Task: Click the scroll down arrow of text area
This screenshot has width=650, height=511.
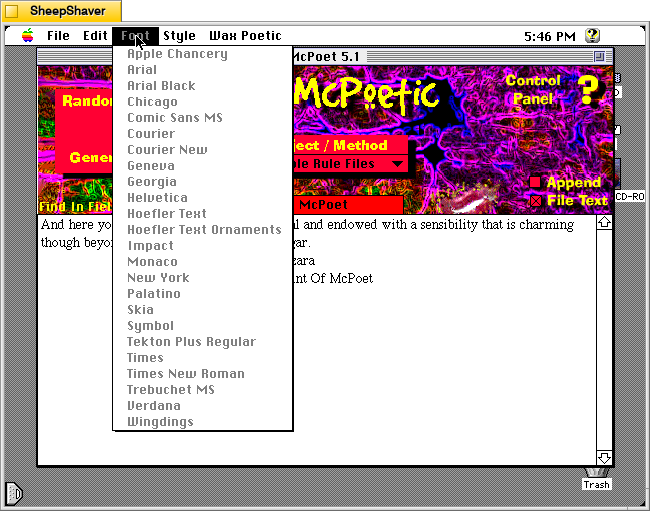Action: (604, 458)
